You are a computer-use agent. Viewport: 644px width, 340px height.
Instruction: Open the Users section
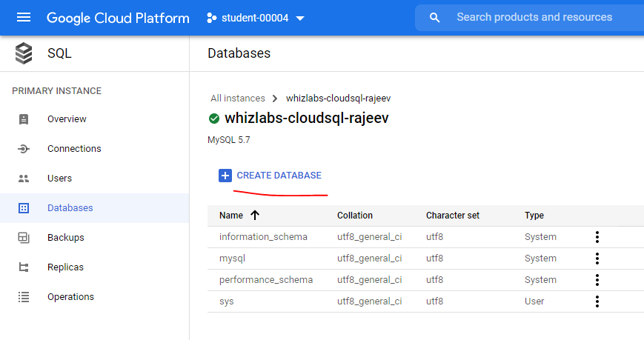point(94,179)
